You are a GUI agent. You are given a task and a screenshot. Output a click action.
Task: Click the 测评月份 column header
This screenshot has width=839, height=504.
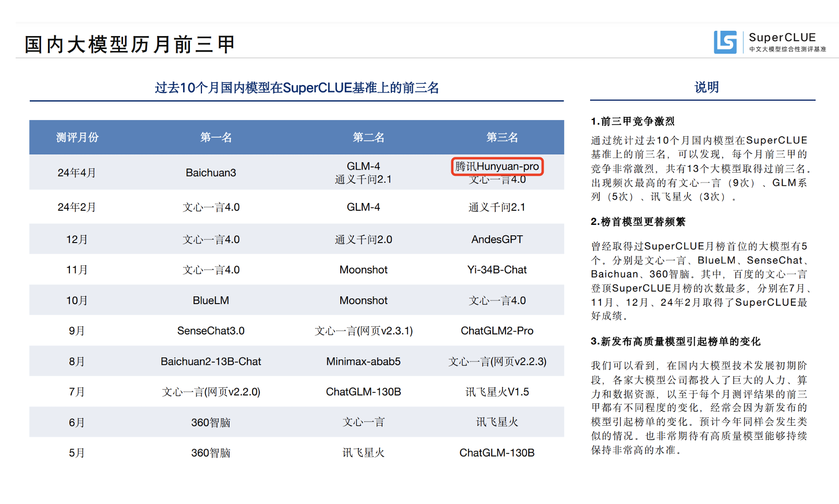77,137
